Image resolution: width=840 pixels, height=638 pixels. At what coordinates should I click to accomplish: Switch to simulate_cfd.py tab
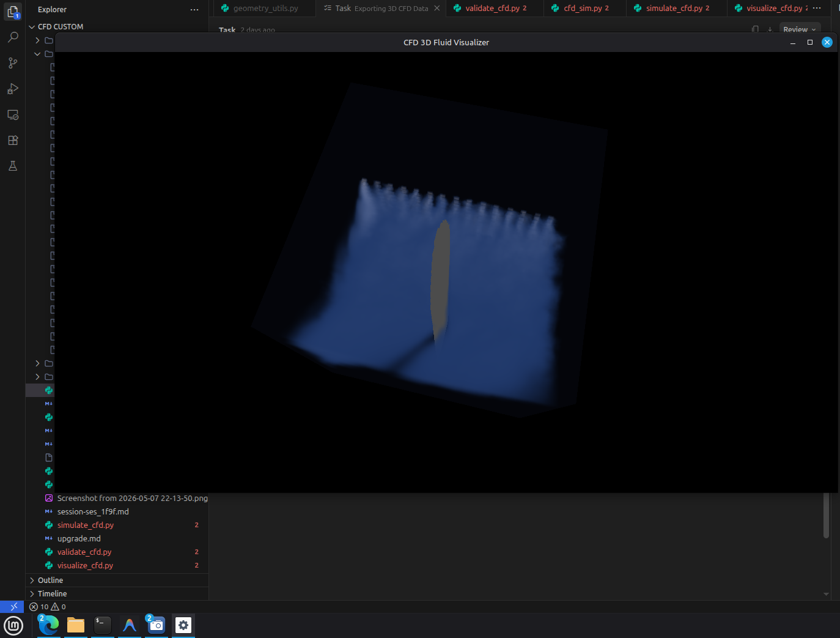click(x=677, y=8)
